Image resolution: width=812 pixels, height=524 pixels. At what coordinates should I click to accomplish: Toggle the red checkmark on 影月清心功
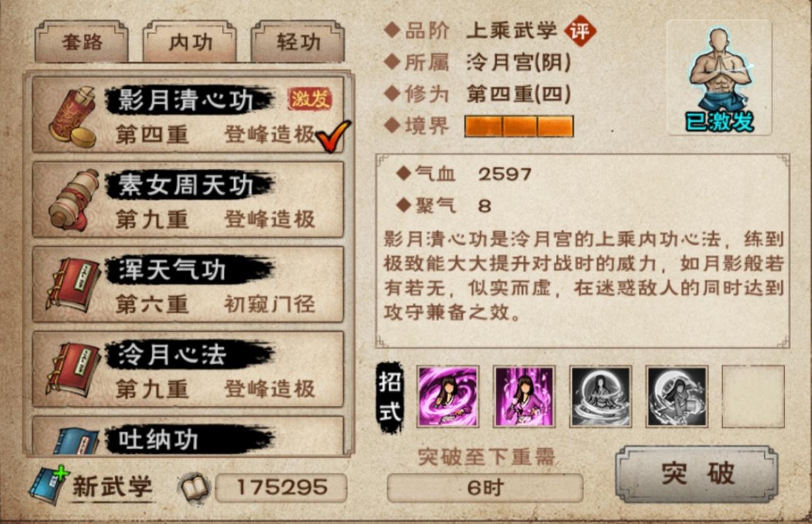pyautogui.click(x=333, y=136)
